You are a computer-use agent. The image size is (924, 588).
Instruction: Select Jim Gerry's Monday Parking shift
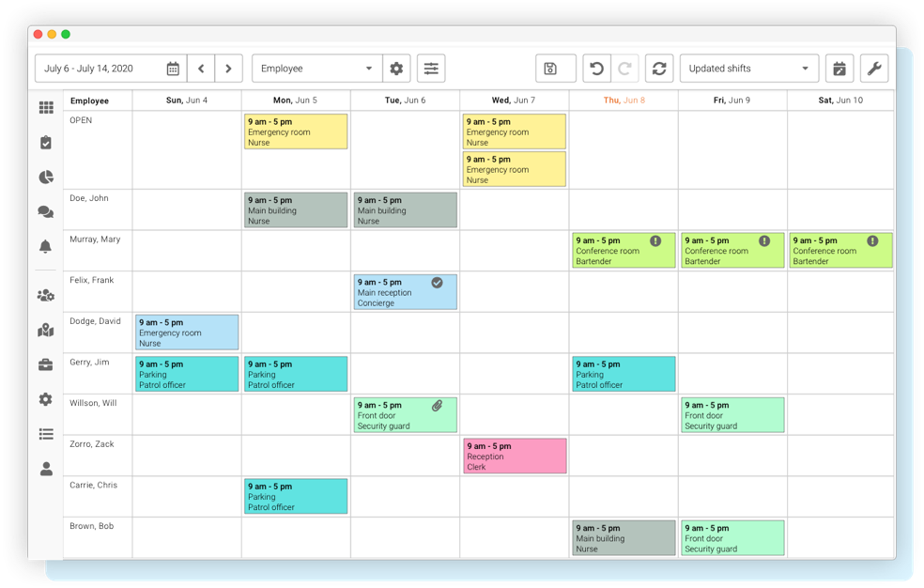coord(296,374)
